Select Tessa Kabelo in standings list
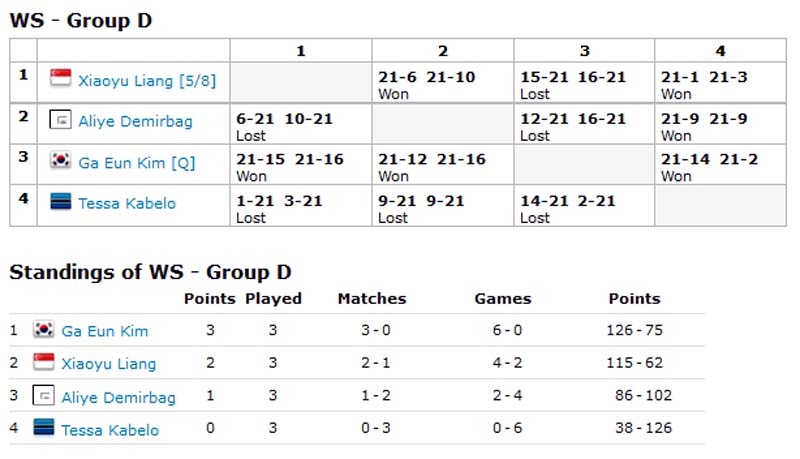Screen dimensions: 800x459 tap(110, 430)
